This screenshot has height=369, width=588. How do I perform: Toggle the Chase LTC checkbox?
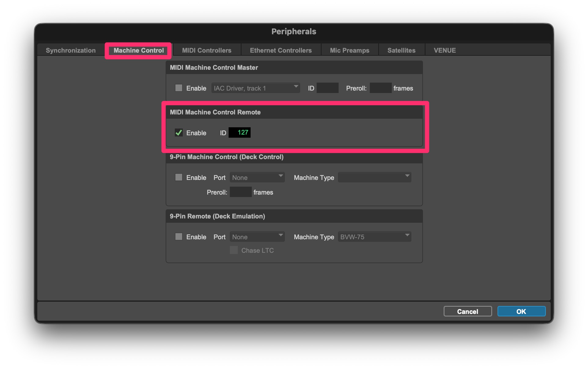pyautogui.click(x=234, y=250)
